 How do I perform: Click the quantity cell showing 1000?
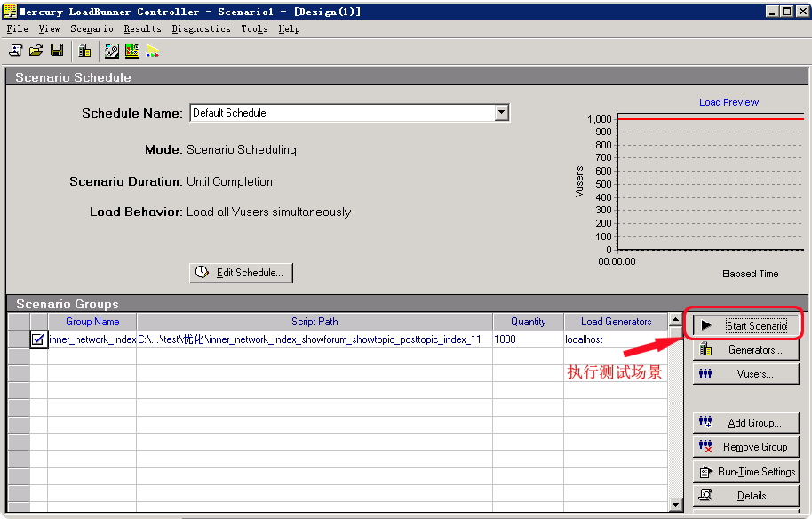(x=529, y=339)
